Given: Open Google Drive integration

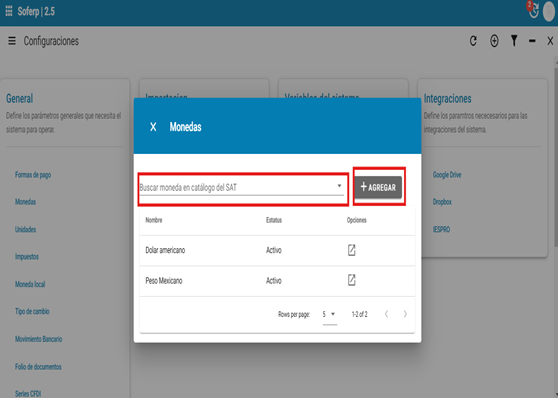Looking at the screenshot, I should pyautogui.click(x=447, y=175).
